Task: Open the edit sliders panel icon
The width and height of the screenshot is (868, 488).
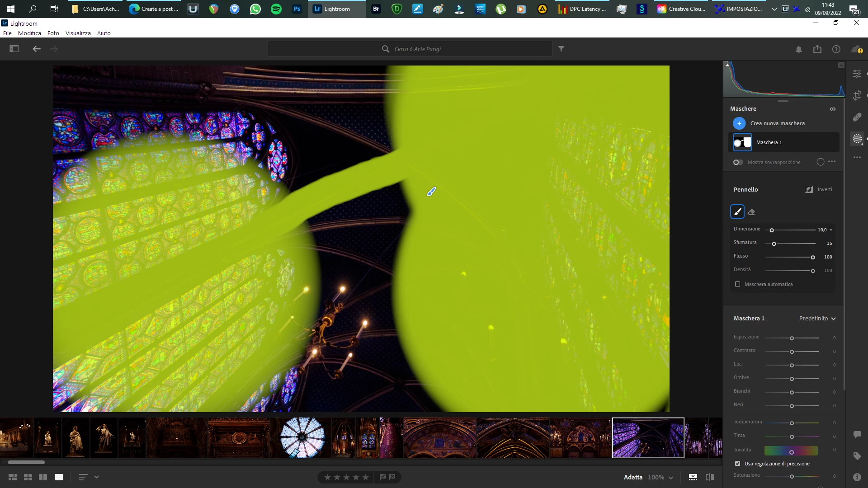Action: pyautogui.click(x=857, y=74)
